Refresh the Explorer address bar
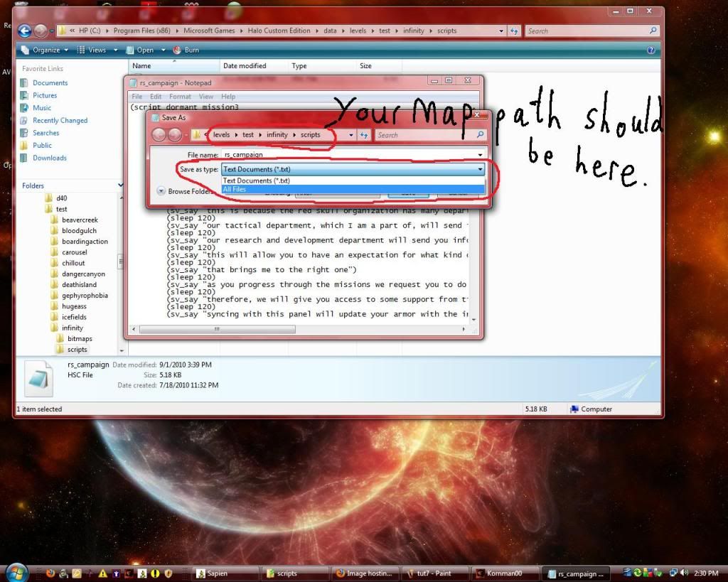The image size is (728, 582). point(513,31)
